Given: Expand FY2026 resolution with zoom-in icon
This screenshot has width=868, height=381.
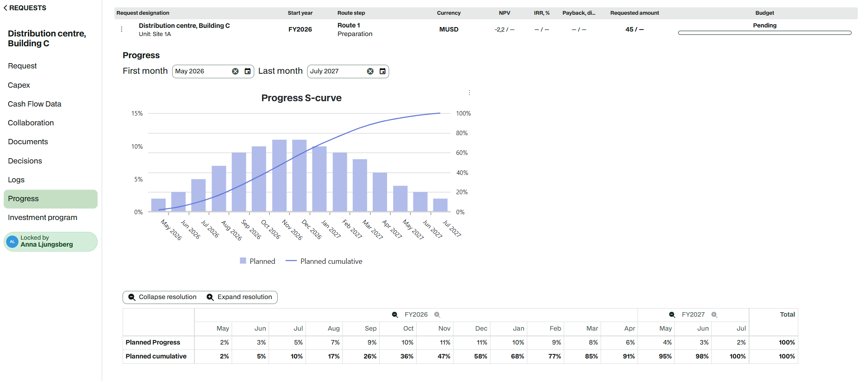Looking at the screenshot, I should [437, 315].
